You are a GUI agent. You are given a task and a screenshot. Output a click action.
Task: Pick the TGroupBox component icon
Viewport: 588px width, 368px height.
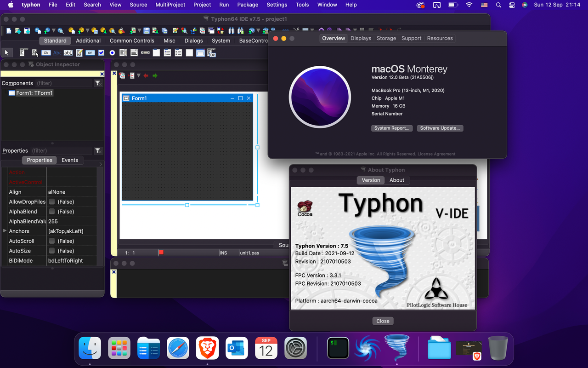156,53
